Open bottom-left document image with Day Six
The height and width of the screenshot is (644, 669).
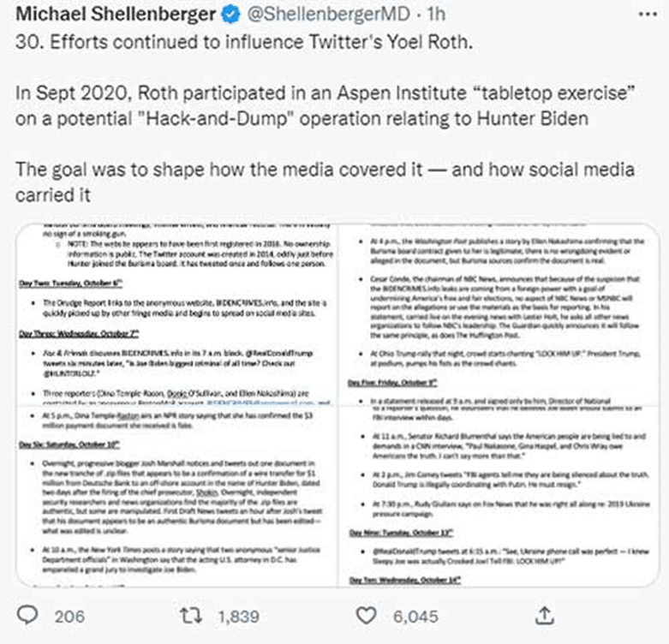click(x=176, y=497)
